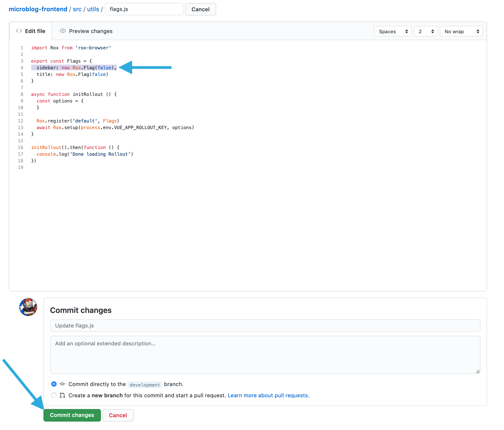Open the Spaces indent mode dropdown
504x430 pixels.
tap(393, 31)
